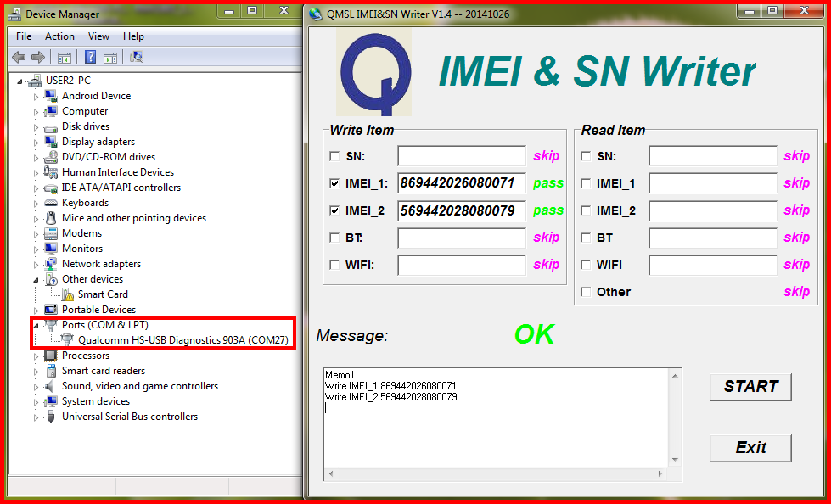Click the Read Item IMEI_1 input field
The height and width of the screenshot is (504, 831).
(713, 183)
